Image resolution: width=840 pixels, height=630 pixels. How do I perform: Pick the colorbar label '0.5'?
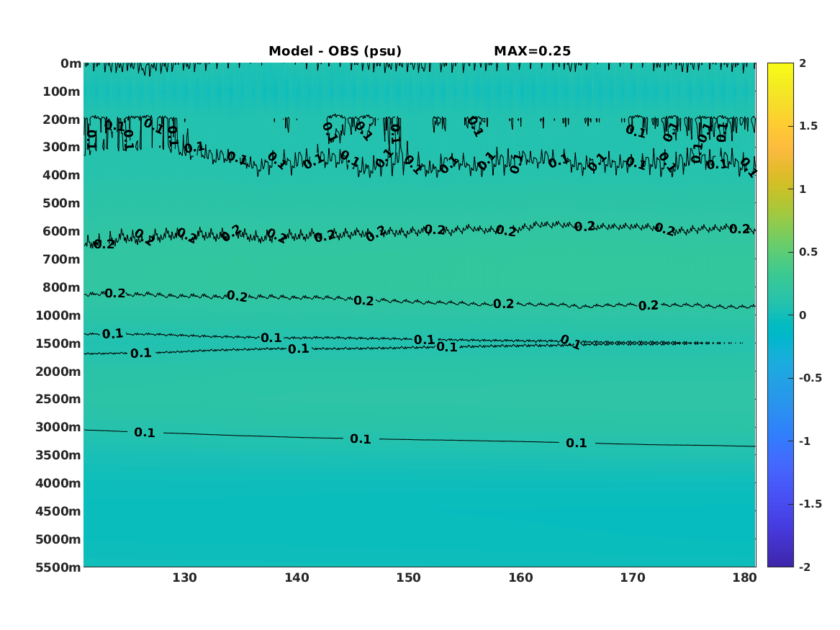[808, 252]
